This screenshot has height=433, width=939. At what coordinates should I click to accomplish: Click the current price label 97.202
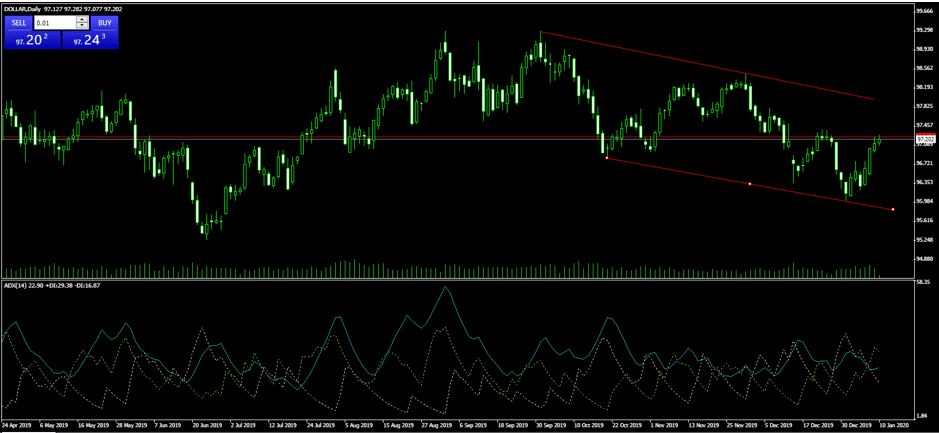click(x=925, y=139)
